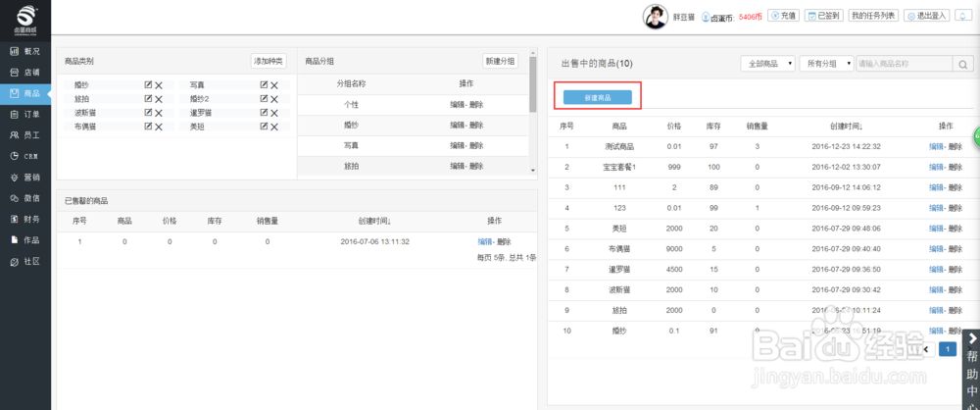Image resolution: width=980 pixels, height=410 pixels.
Task: Select the 商品 products sidebar item
Action: pyautogui.click(x=25, y=93)
